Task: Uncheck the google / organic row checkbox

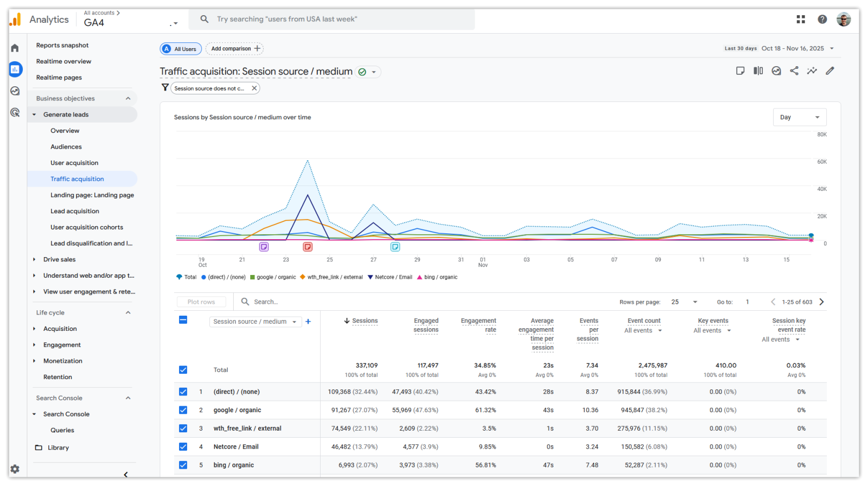Action: (x=183, y=410)
